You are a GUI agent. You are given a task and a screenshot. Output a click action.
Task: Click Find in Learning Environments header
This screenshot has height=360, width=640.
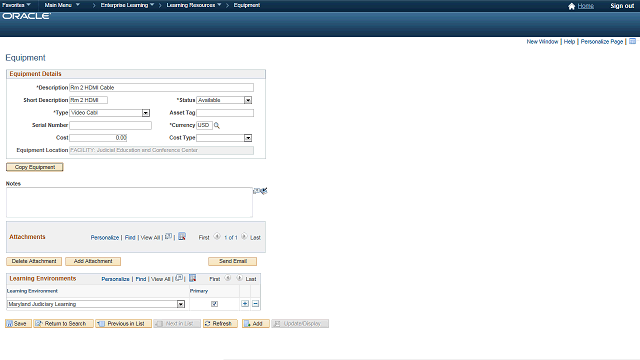141,279
